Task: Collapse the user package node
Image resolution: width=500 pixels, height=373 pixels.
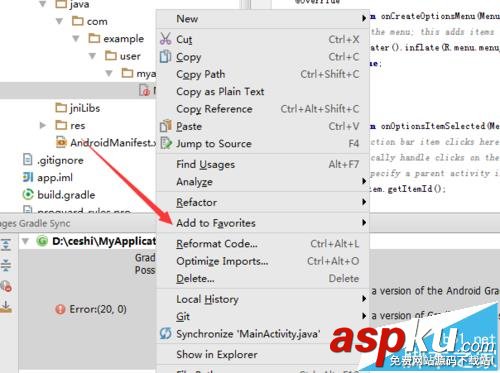Action: (x=93, y=56)
